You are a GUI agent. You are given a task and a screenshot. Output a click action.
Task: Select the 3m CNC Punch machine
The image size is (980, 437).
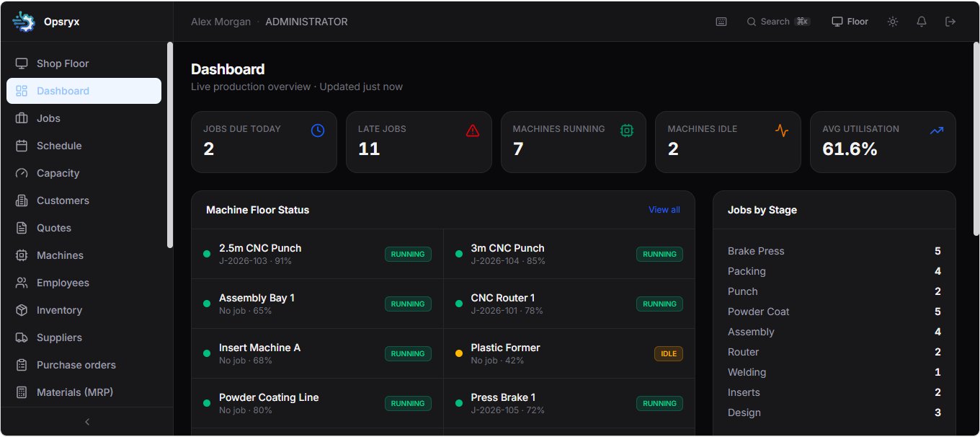click(569, 254)
